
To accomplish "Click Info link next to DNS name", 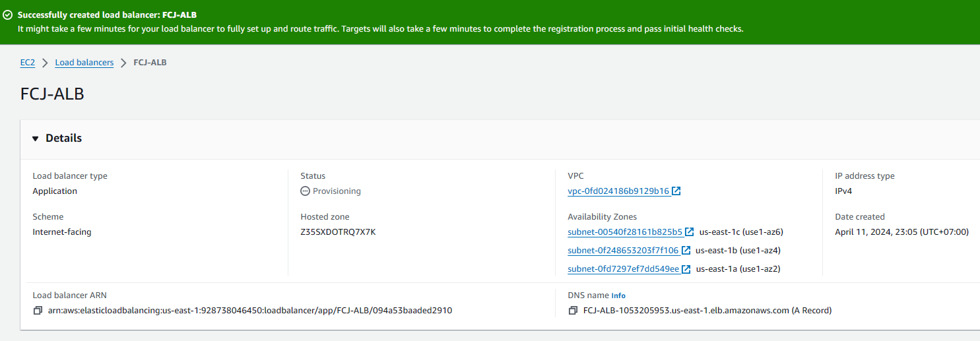I will (x=618, y=296).
